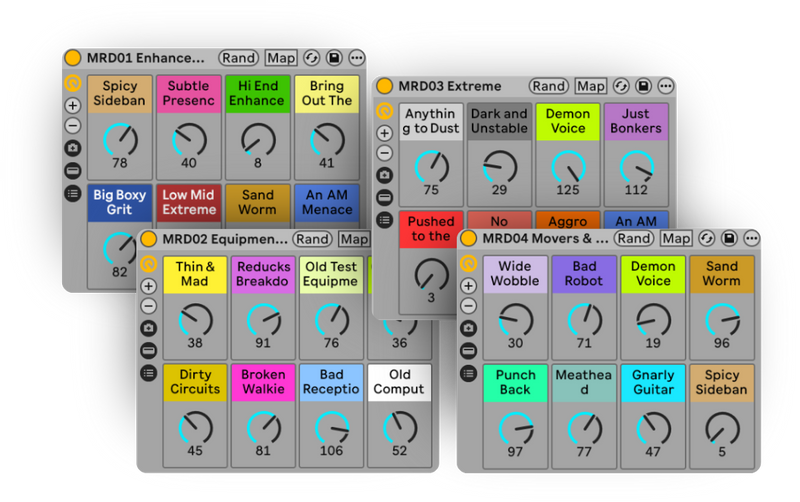The width and height of the screenshot is (800, 502).
Task: Click the plus icon in MRD03 Extreme sidebar
Action: pyautogui.click(x=384, y=131)
